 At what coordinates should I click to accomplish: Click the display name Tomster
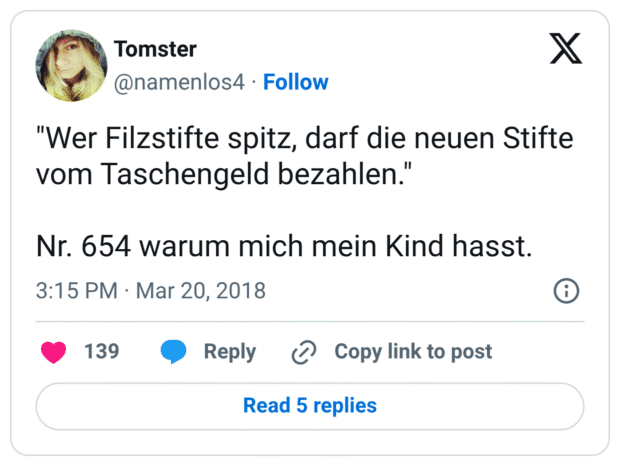[155, 49]
